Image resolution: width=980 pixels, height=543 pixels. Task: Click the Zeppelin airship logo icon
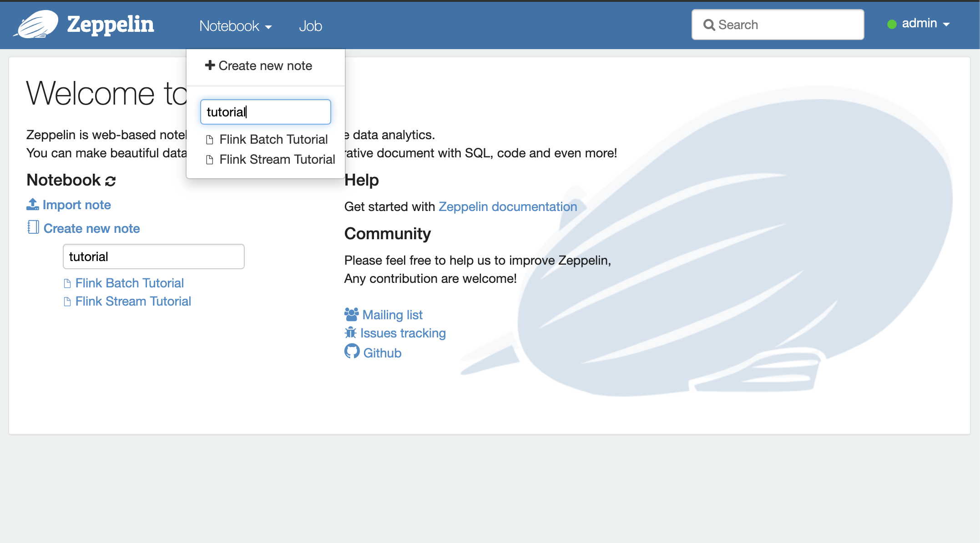[x=36, y=25]
